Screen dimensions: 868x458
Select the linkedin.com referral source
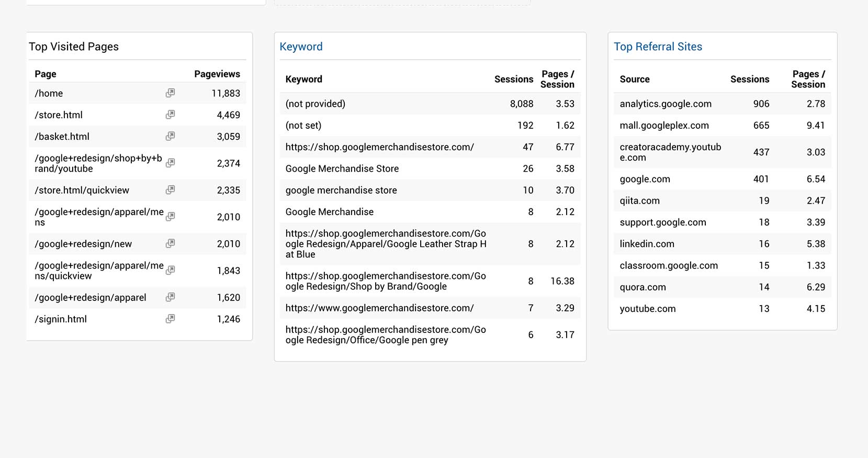647,243
